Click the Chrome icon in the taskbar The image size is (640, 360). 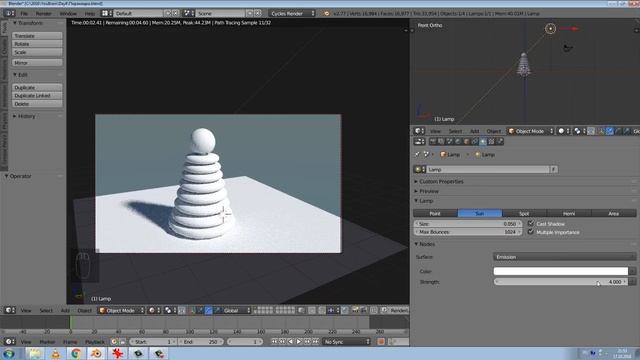(76, 353)
